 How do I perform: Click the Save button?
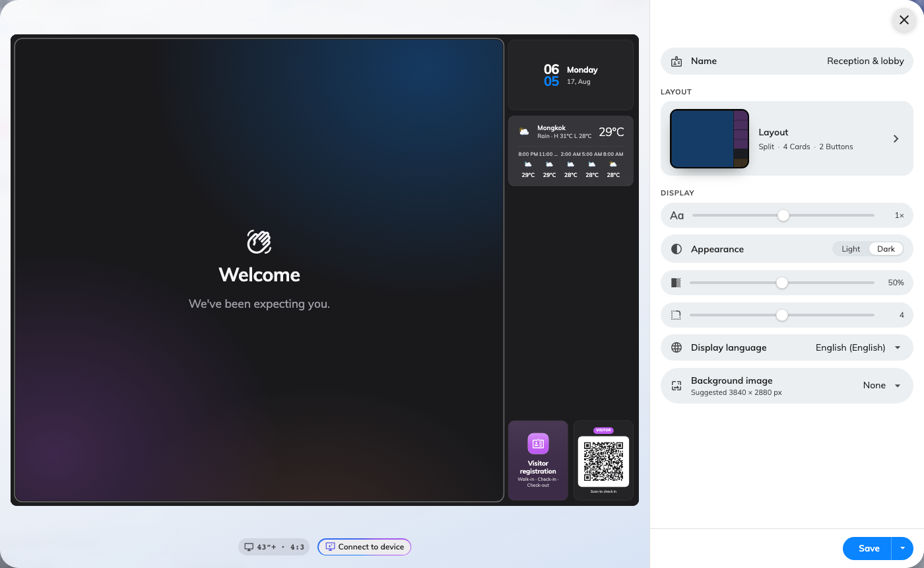[x=869, y=548]
